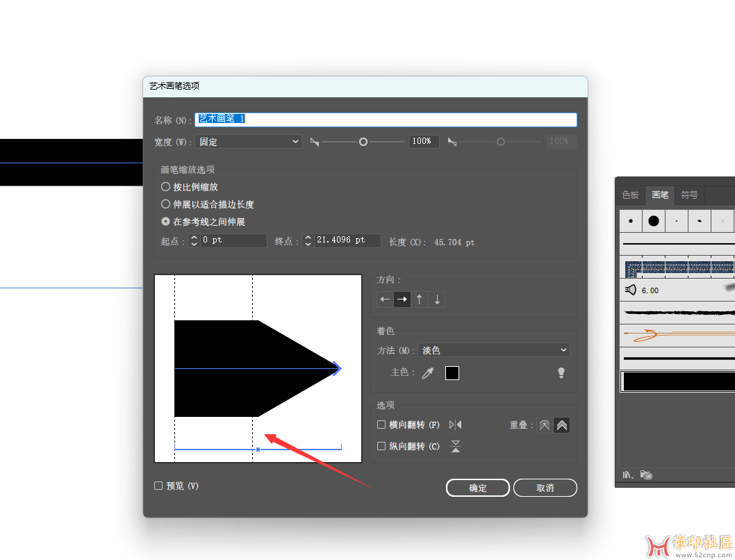Tick the 预览 preview checkbox
The height and width of the screenshot is (560, 735).
[x=158, y=486]
